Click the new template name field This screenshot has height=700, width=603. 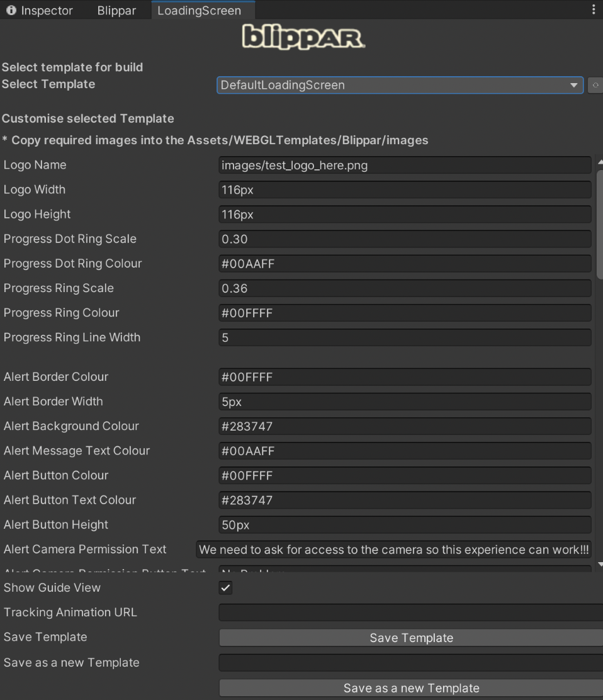[x=410, y=663]
